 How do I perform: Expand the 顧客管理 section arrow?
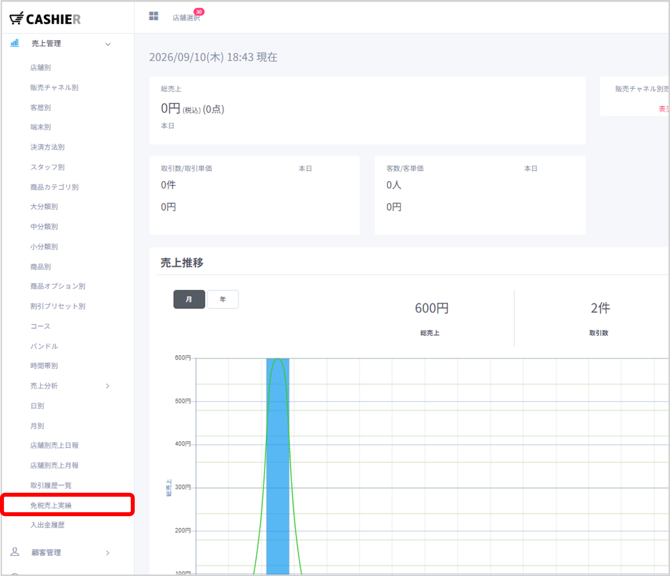tap(108, 552)
